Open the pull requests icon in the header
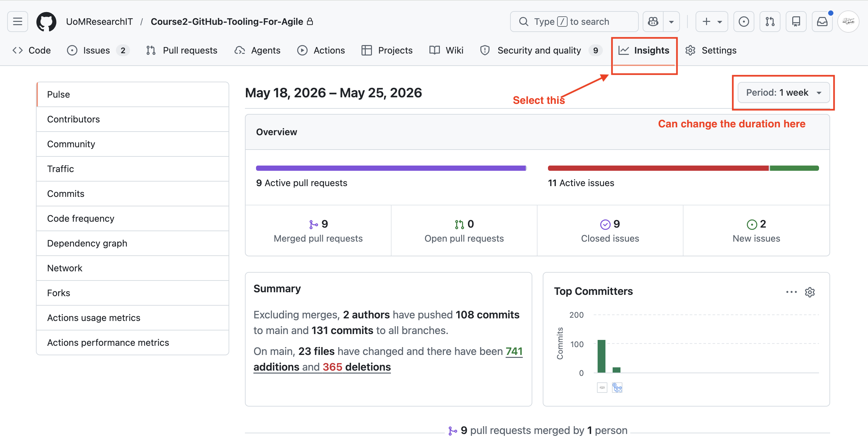Viewport: 868px width, 448px height. click(770, 22)
